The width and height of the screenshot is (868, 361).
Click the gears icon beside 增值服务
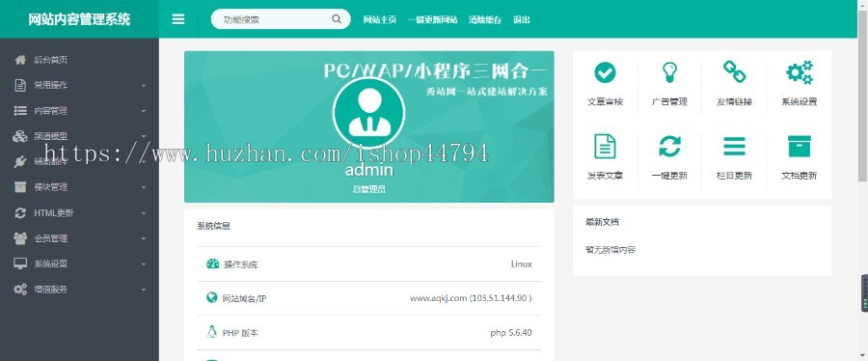(20, 289)
